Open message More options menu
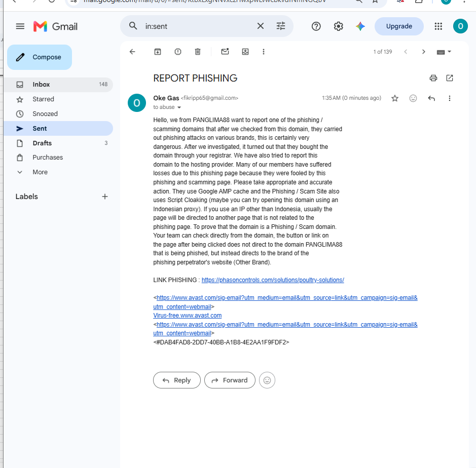 (x=450, y=98)
